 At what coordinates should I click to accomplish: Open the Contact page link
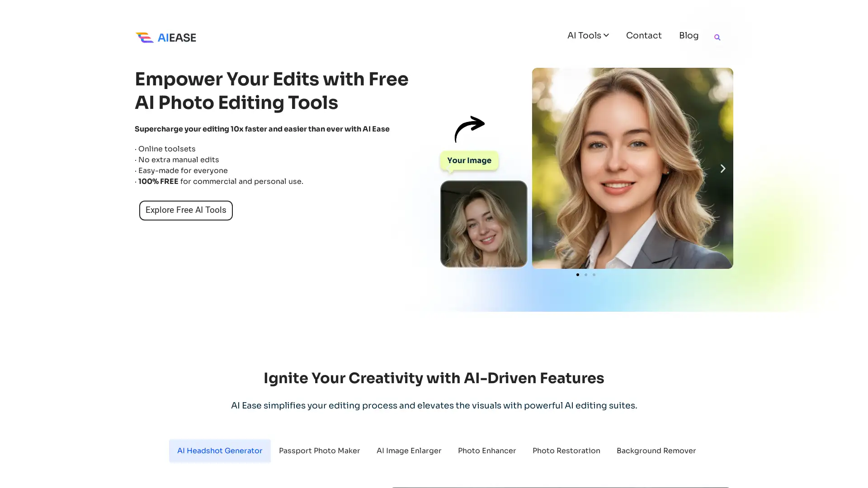(x=643, y=35)
